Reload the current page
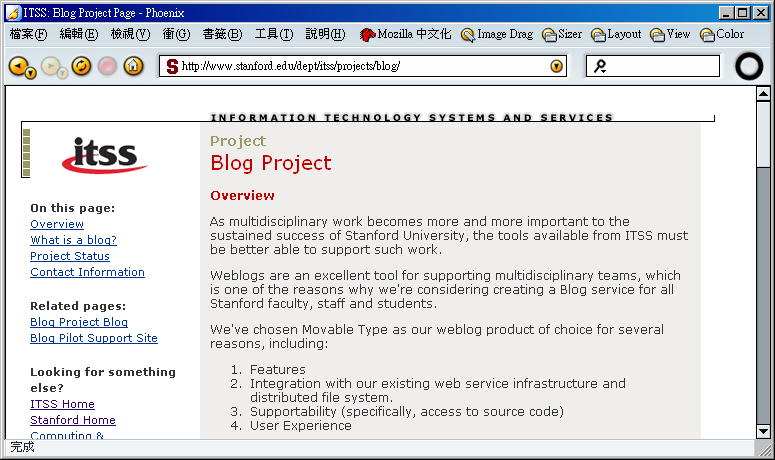775x460 pixels. tap(82, 65)
